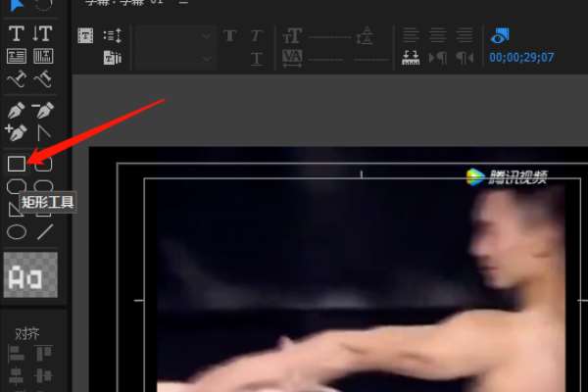This screenshot has width=588, height=392.
Task: Click the Kerning VA icon
Action: 292,59
